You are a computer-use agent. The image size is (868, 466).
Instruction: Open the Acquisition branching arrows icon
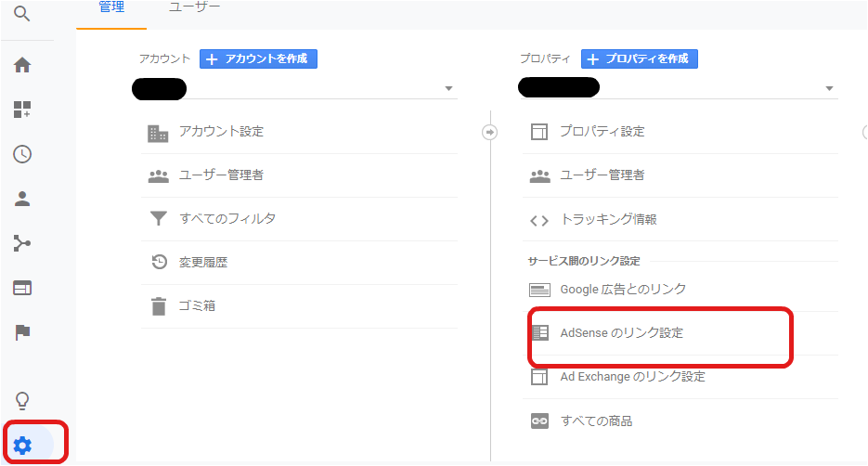(x=22, y=243)
